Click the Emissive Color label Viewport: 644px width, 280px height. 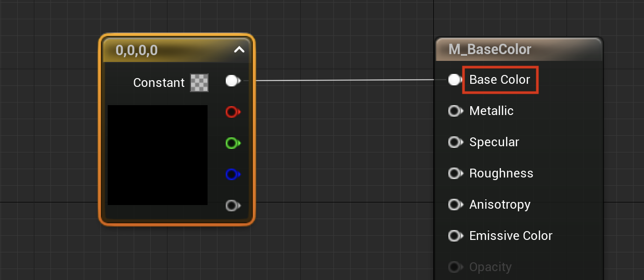[x=511, y=236]
